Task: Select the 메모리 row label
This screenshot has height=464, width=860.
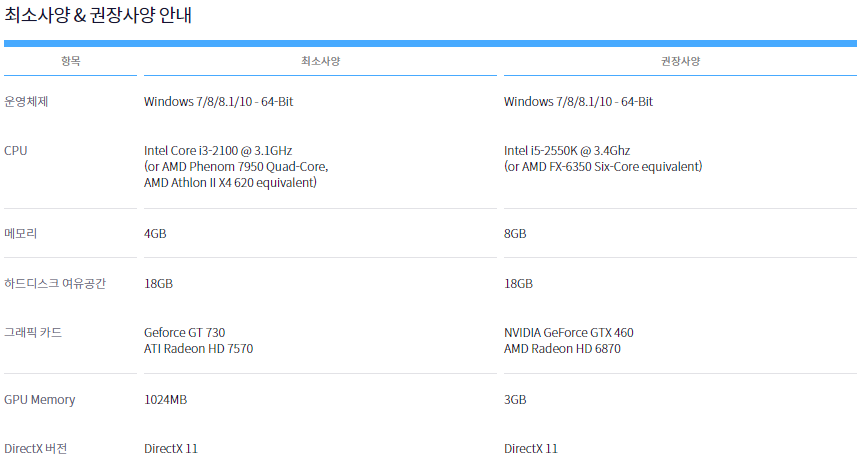Action: (21, 233)
